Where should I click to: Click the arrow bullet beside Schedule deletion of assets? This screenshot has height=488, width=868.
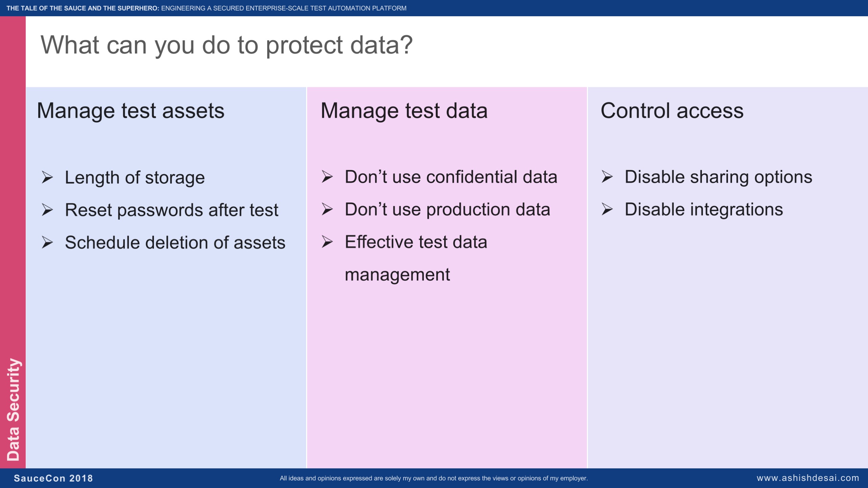47,242
